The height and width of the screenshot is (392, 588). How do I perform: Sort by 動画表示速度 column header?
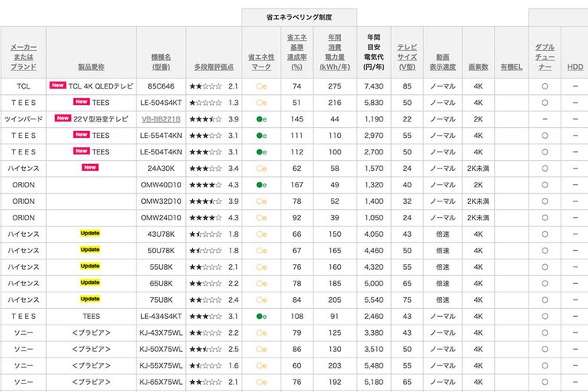point(442,62)
